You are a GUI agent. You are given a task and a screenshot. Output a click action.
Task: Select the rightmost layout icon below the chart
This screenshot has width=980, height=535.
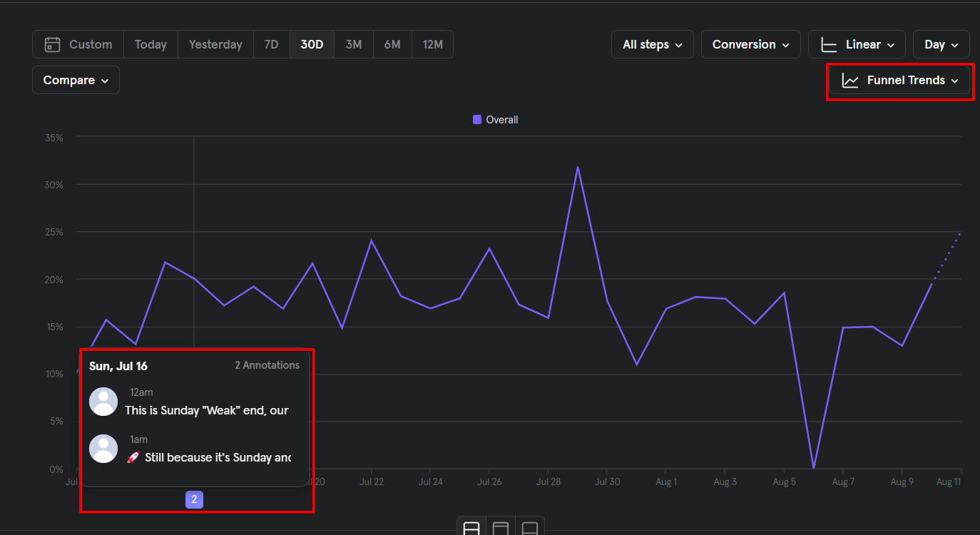tap(529, 528)
